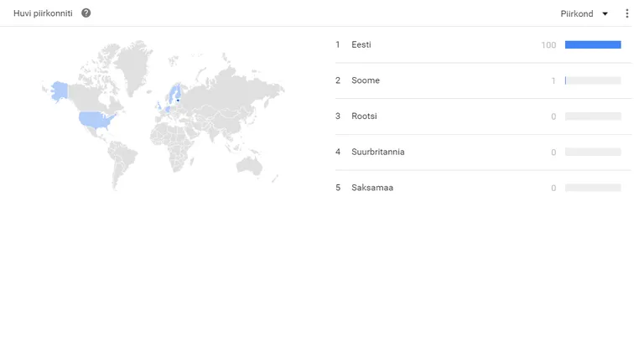Click Alaska on the world map
This screenshot has width=644, height=362.
click(x=60, y=90)
